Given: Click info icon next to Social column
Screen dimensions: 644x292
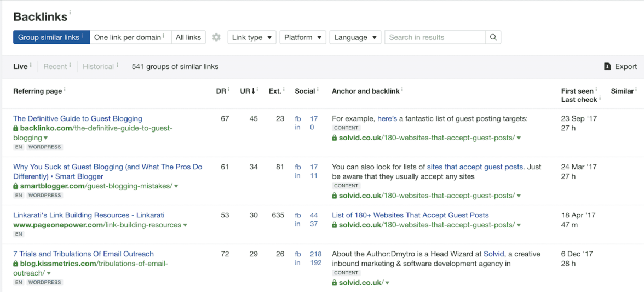Looking at the screenshot, I should (318, 90).
